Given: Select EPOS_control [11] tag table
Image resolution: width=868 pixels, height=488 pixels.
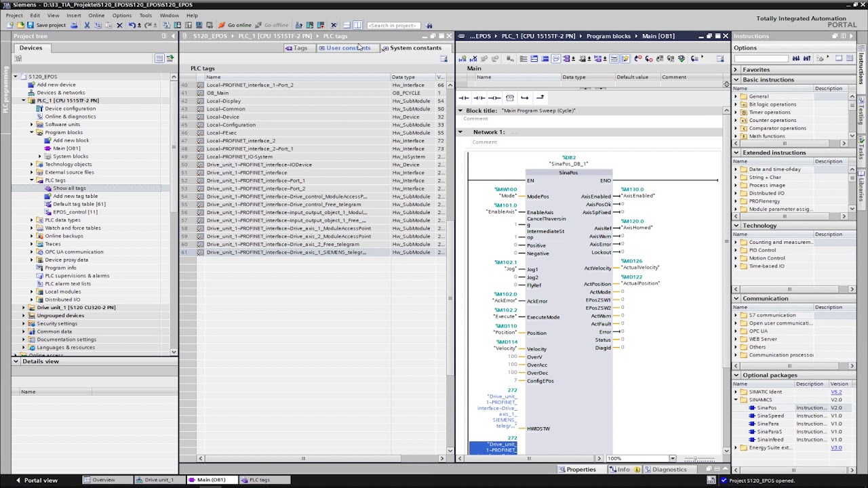Looking at the screenshot, I should 75,212.
